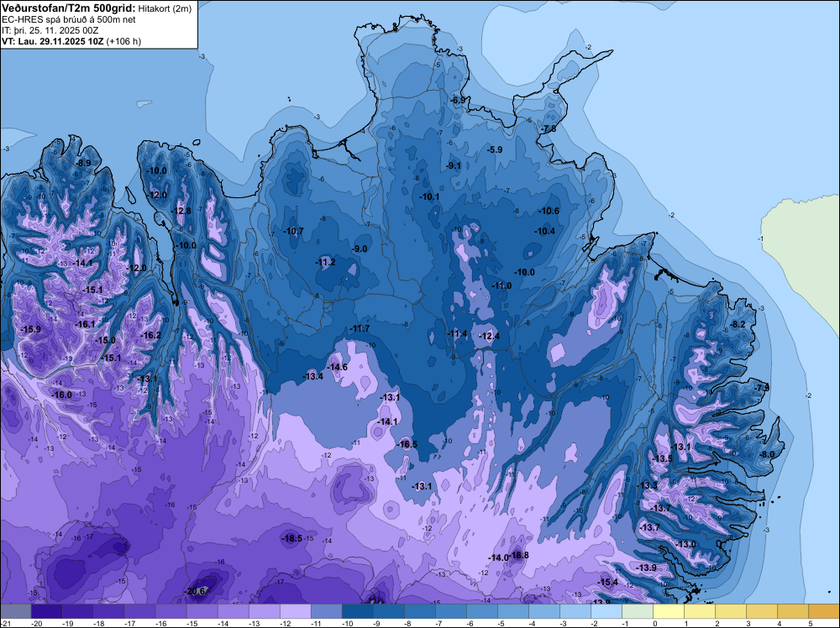The height and width of the screenshot is (628, 840).
Task: Click the -9.1 temperature value
Action: [x=454, y=165]
